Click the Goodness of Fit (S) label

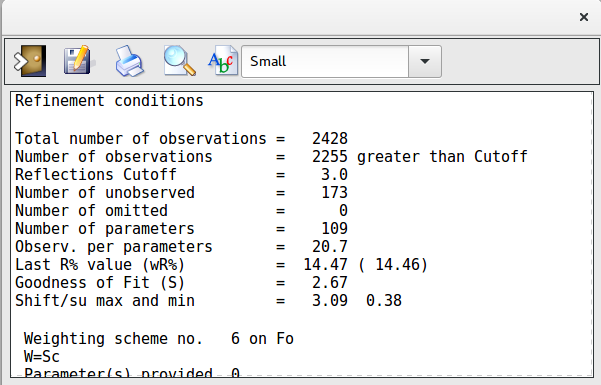tap(100, 283)
